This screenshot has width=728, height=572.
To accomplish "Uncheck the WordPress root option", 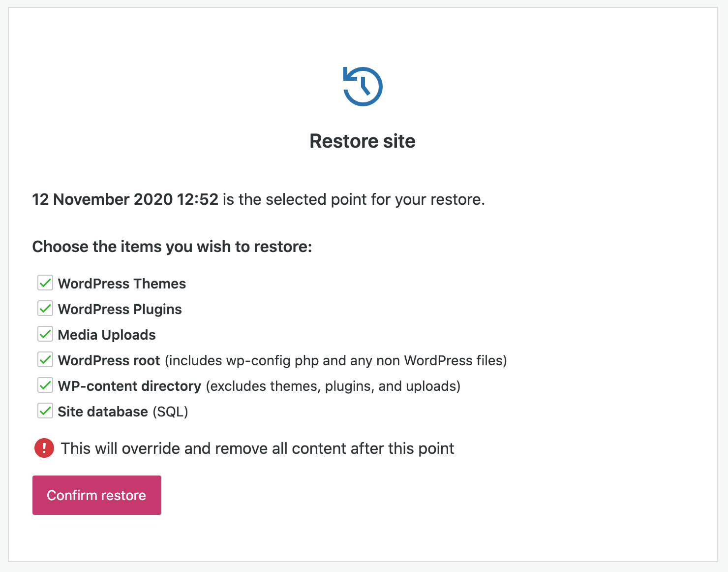I will tap(45, 359).
